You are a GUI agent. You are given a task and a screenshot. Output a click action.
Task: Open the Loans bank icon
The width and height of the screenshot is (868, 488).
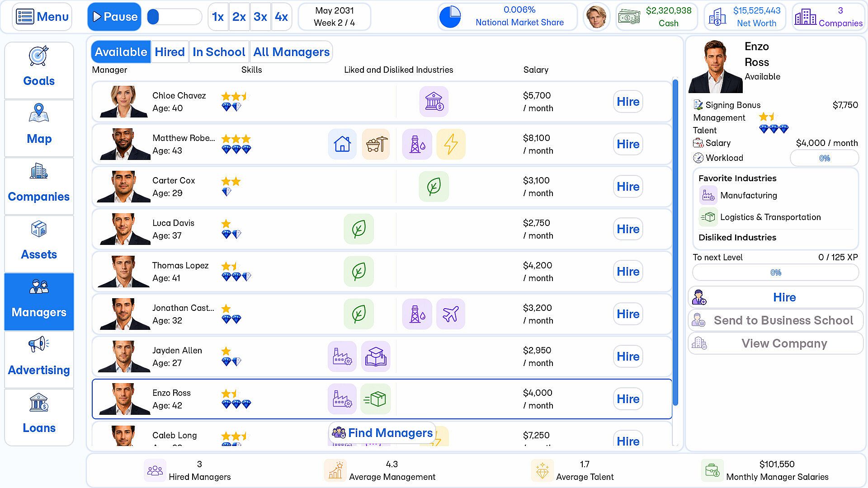click(39, 402)
